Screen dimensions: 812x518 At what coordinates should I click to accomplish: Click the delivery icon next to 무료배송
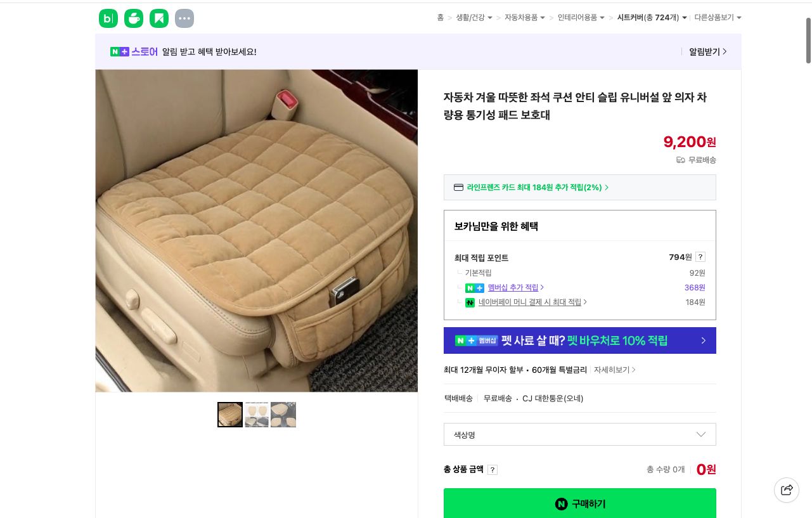point(681,160)
